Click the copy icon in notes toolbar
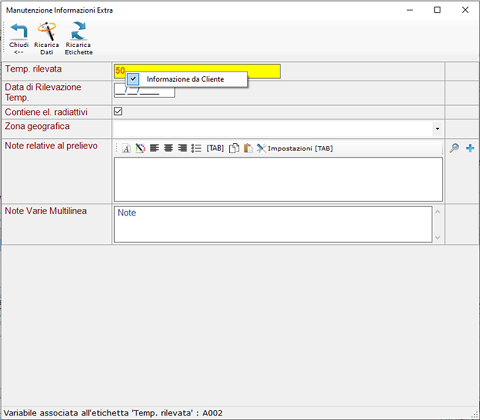480x420 pixels. click(234, 148)
